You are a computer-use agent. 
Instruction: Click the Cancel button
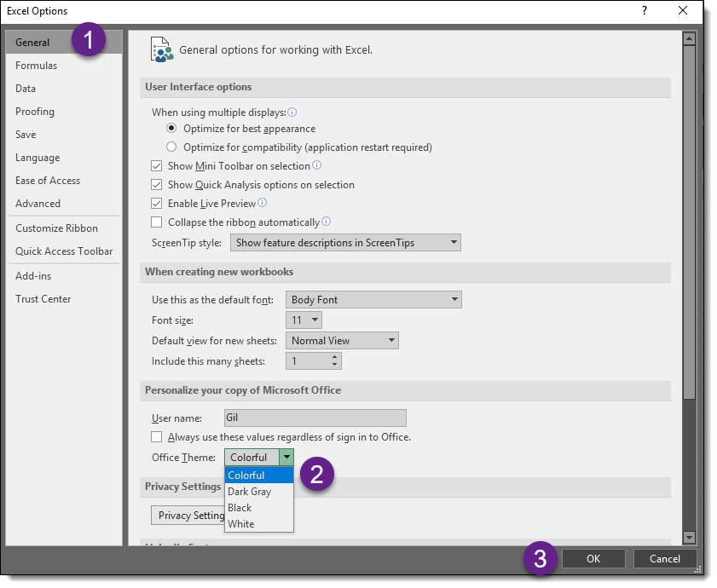click(664, 559)
